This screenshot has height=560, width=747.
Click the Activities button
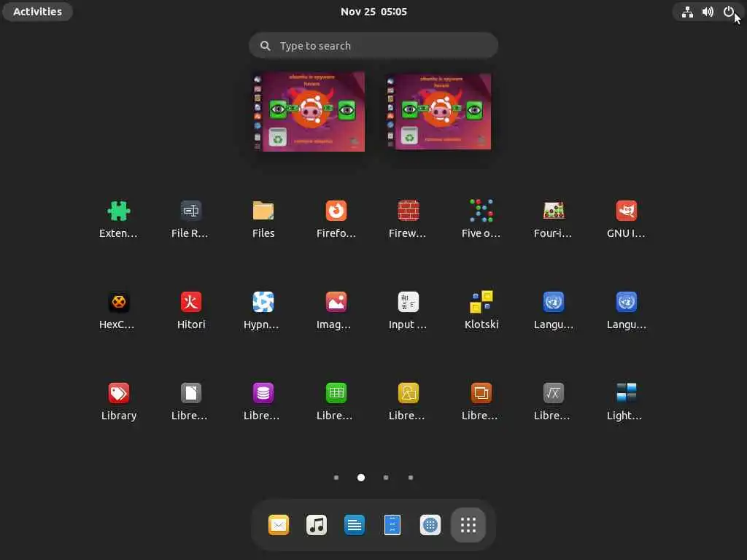click(x=38, y=12)
